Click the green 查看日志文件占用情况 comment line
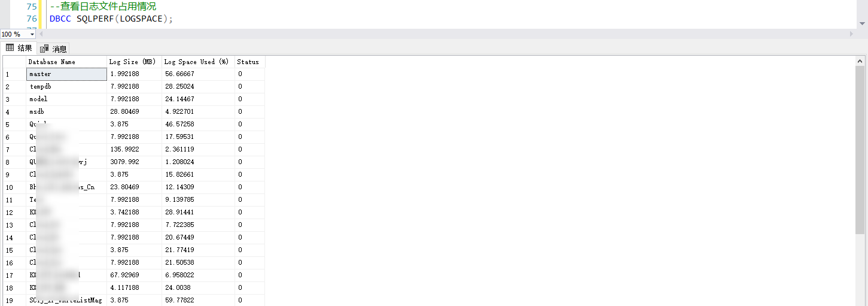 point(103,7)
